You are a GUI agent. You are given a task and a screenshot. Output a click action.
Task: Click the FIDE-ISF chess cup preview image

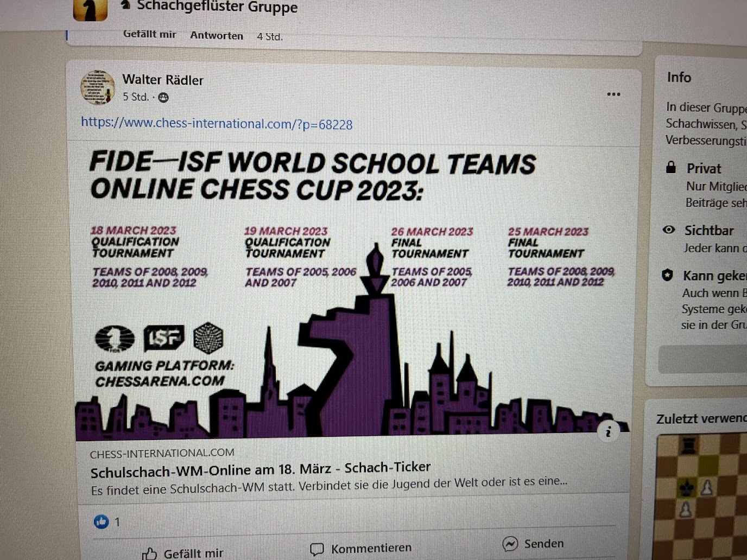(353, 290)
